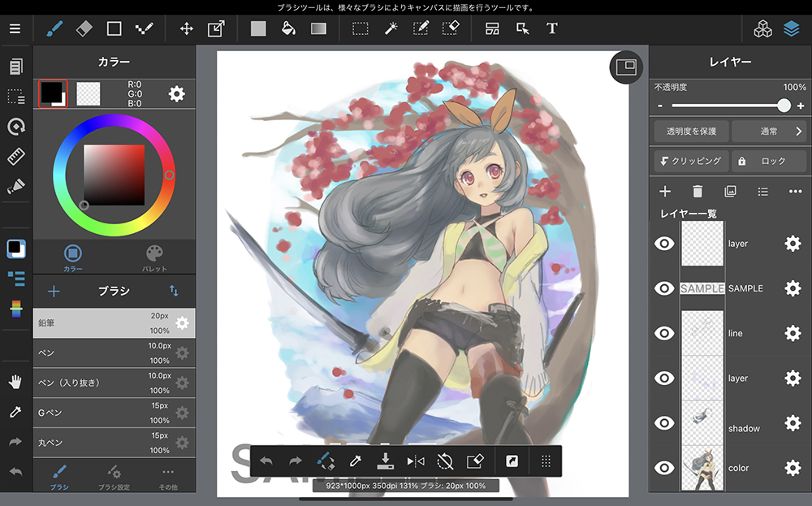Activate the Magic Wand selection tool
Viewport: 812px width, 506px height.
pyautogui.click(x=391, y=28)
